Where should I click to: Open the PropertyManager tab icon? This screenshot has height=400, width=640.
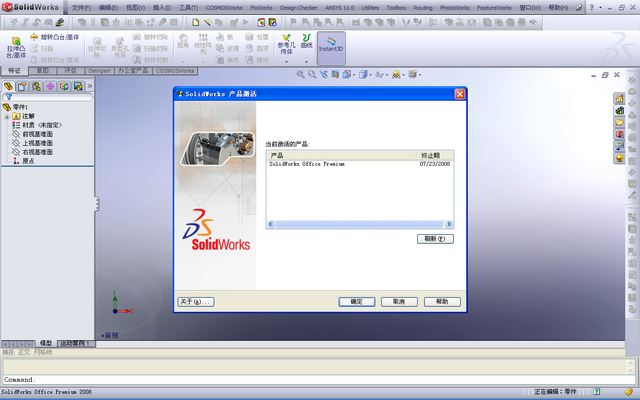point(22,86)
